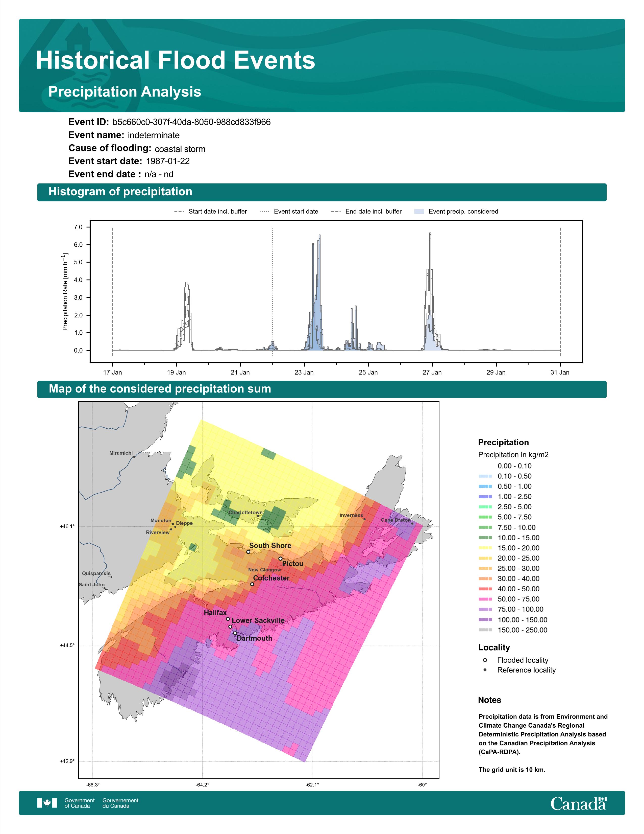Click the Moncton map label

[161, 520]
